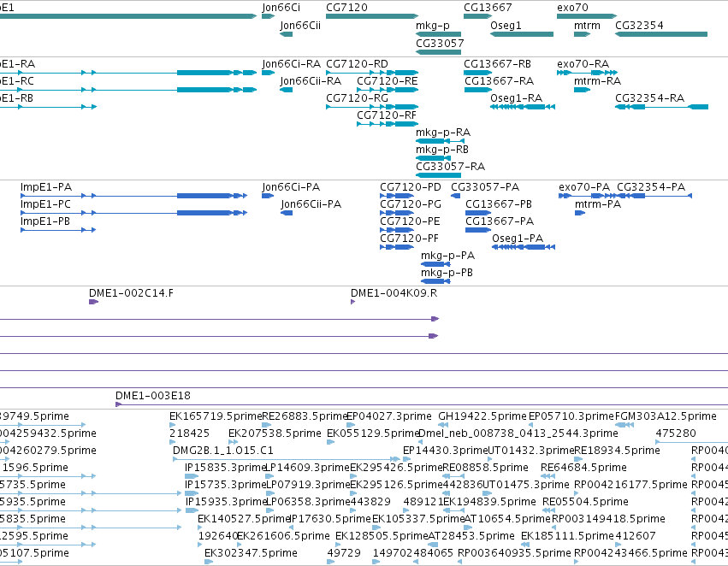Select the DME1-002C14.F clone end label
This screenshot has height=566, width=728.
pos(131,293)
